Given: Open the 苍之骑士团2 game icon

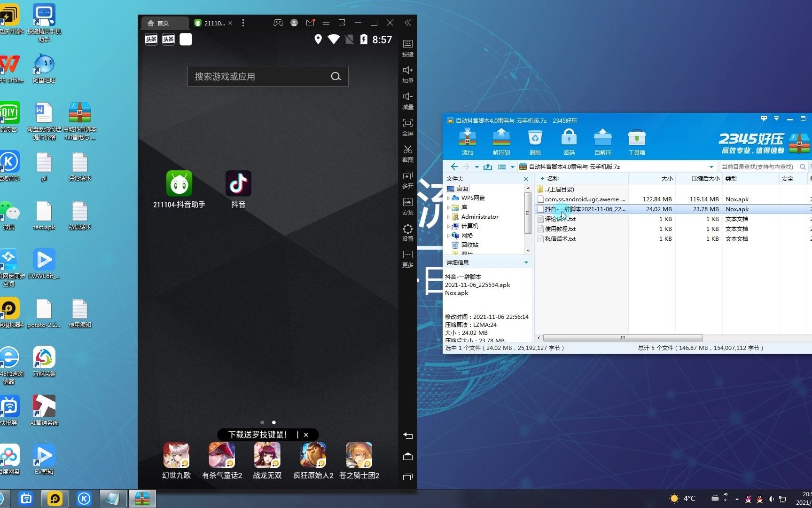Looking at the screenshot, I should 359,455.
